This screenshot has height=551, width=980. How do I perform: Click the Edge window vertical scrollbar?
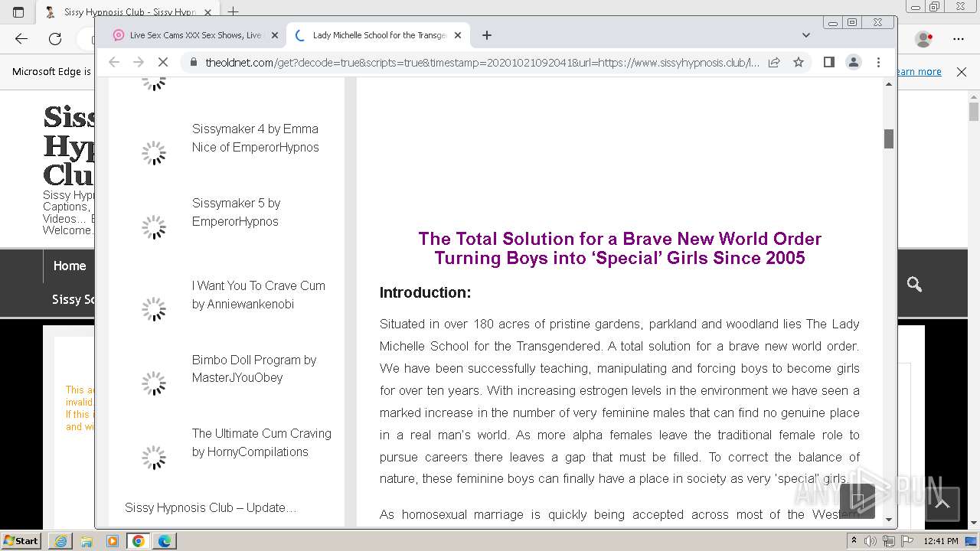click(974, 112)
